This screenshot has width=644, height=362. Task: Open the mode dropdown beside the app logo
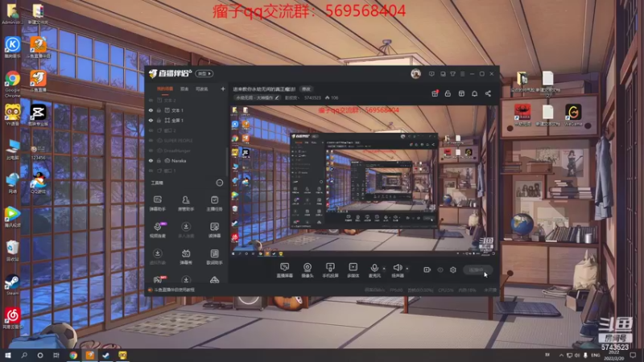coord(204,74)
